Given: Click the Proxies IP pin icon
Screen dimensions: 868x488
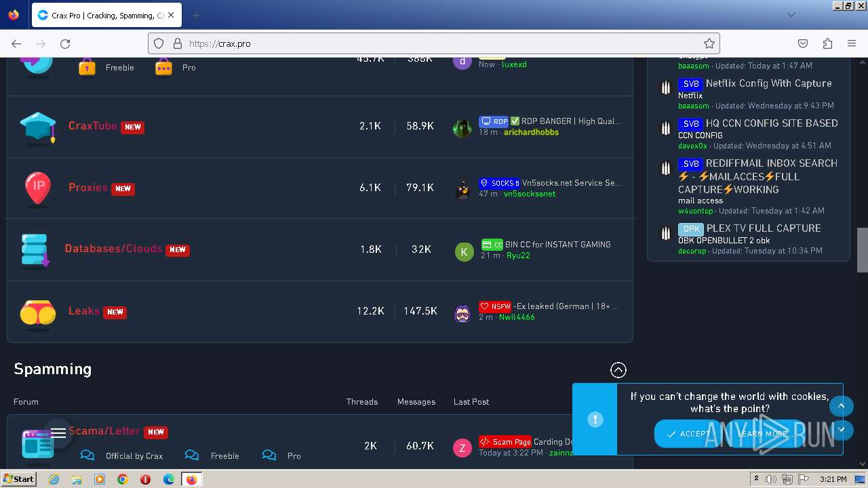Looking at the screenshot, I should point(38,189).
